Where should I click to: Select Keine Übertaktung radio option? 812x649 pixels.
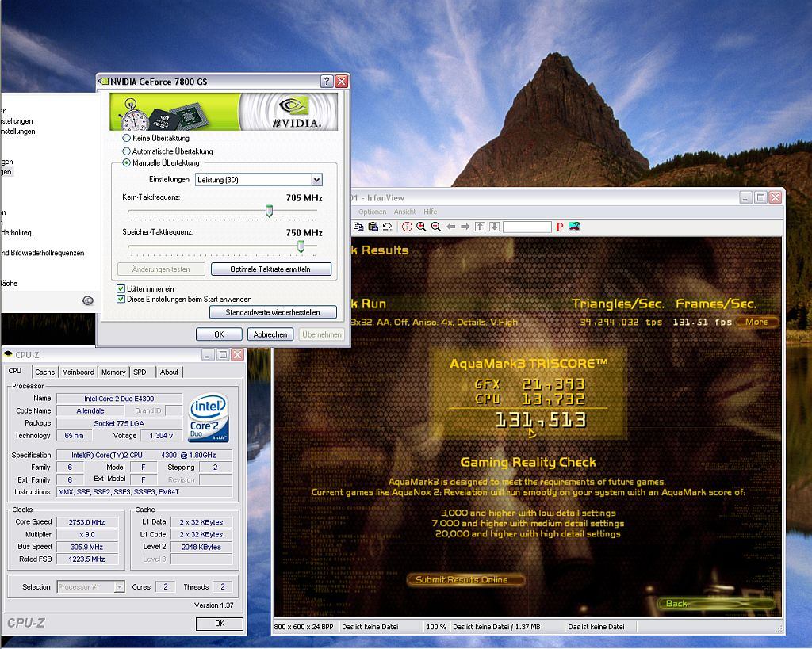coord(126,138)
